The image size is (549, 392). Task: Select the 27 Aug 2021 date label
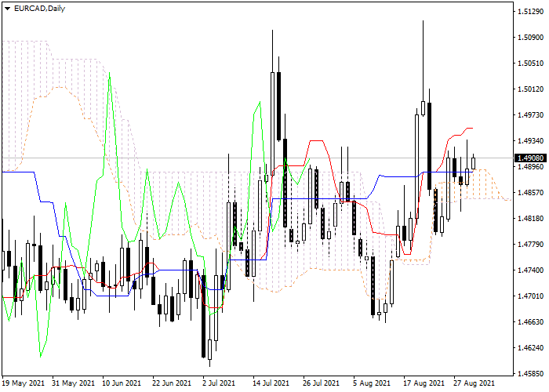(474, 383)
